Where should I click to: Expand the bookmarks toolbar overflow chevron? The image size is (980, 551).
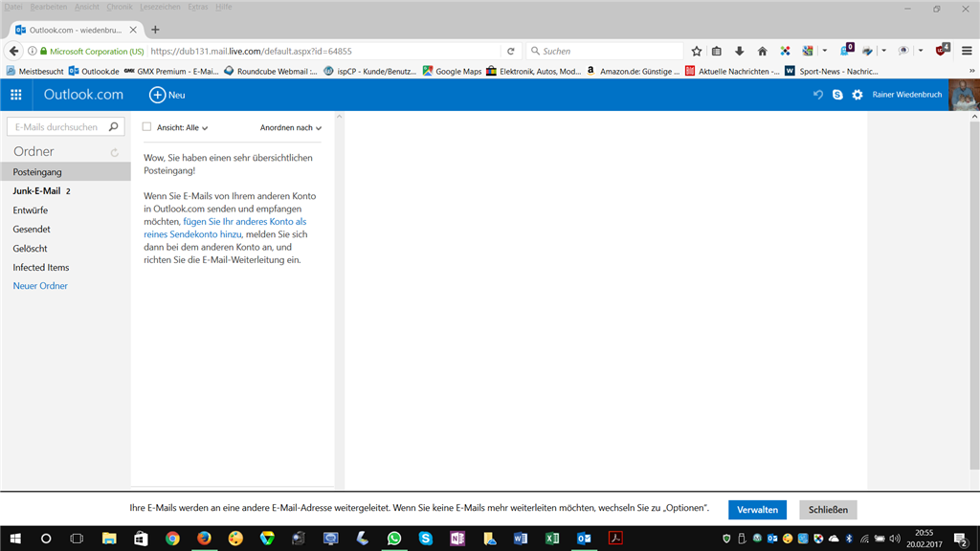coord(972,71)
